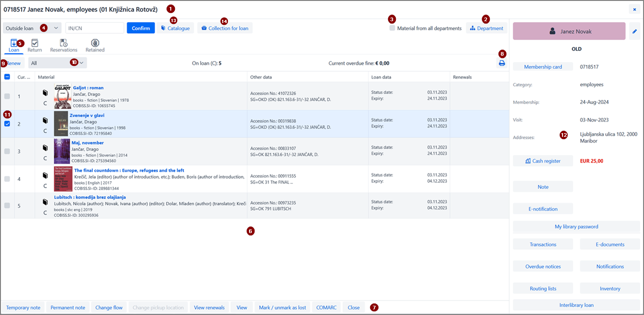
Task: Print the loan list
Action: point(501,63)
